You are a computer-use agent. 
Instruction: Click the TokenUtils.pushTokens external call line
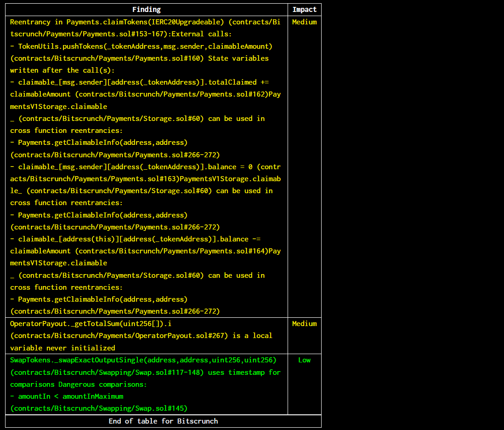pos(141,46)
